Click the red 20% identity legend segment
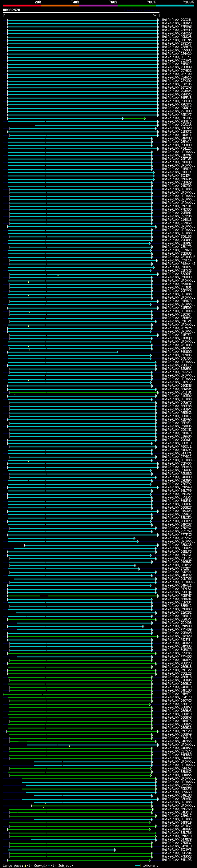The width and height of the screenshot is (197, 868). 22,6
